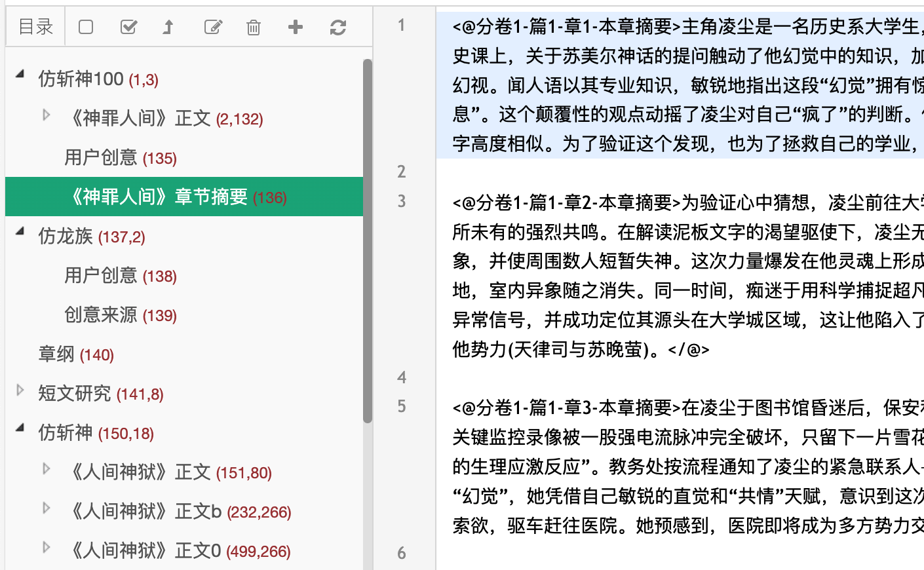Expand the 《神罪人间》正文 node
The height and width of the screenshot is (570, 924).
click(x=46, y=114)
